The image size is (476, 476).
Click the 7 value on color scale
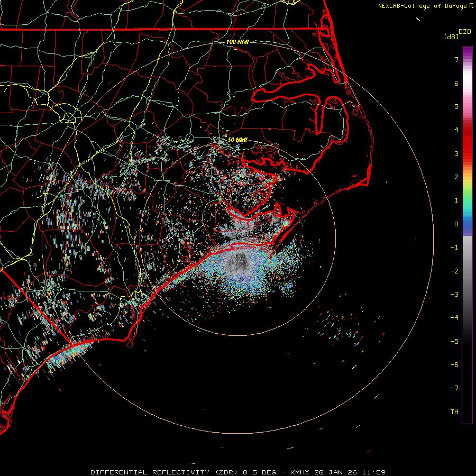[x=456, y=59]
